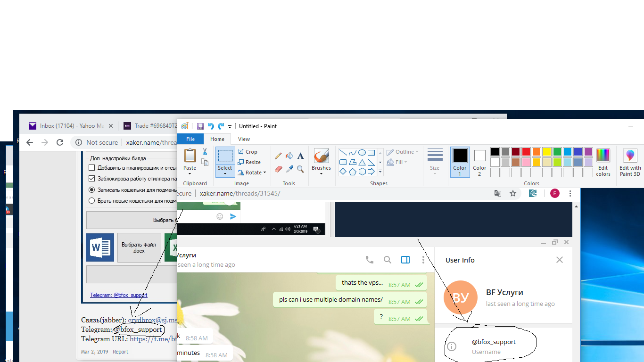Activate the Color 2 background swatch

click(479, 163)
